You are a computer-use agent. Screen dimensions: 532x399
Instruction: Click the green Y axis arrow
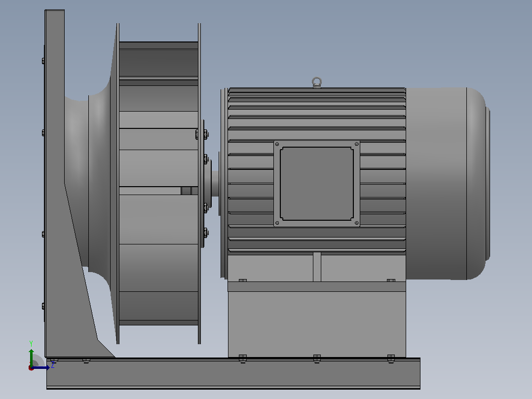coord(31,357)
